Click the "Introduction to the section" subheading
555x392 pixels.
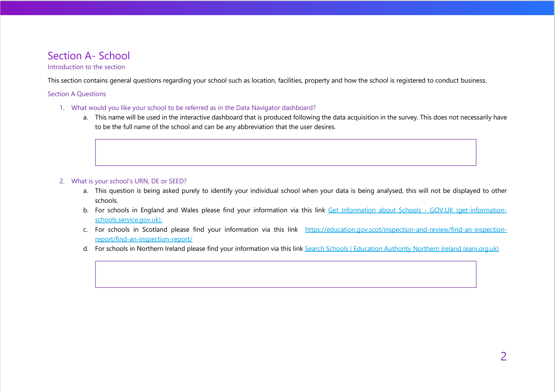pos(86,67)
